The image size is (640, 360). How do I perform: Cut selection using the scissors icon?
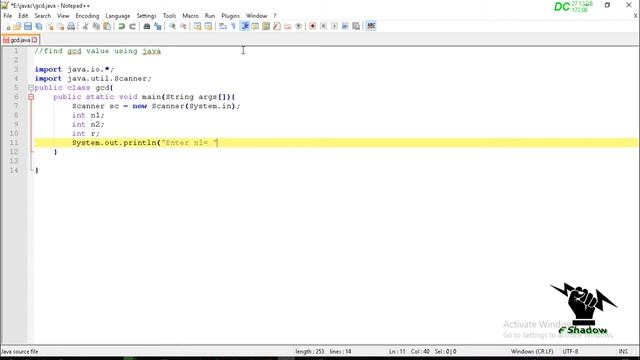click(x=85, y=27)
